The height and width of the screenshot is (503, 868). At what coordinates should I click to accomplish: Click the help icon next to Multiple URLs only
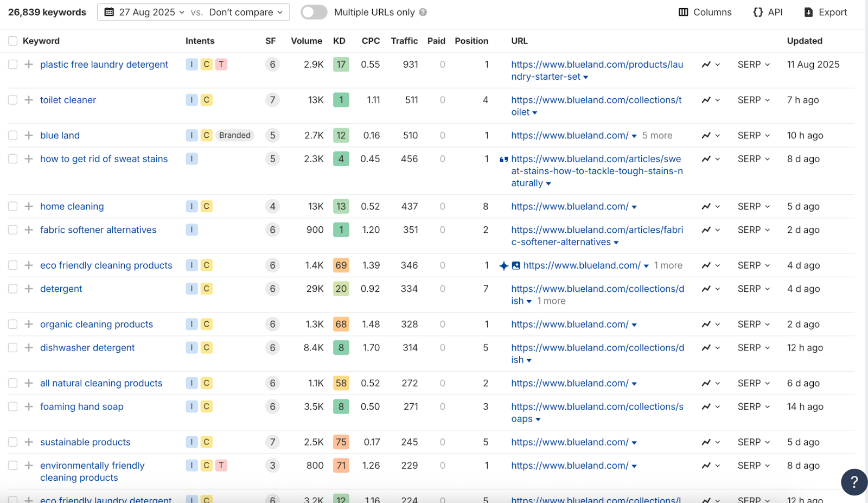click(x=423, y=12)
